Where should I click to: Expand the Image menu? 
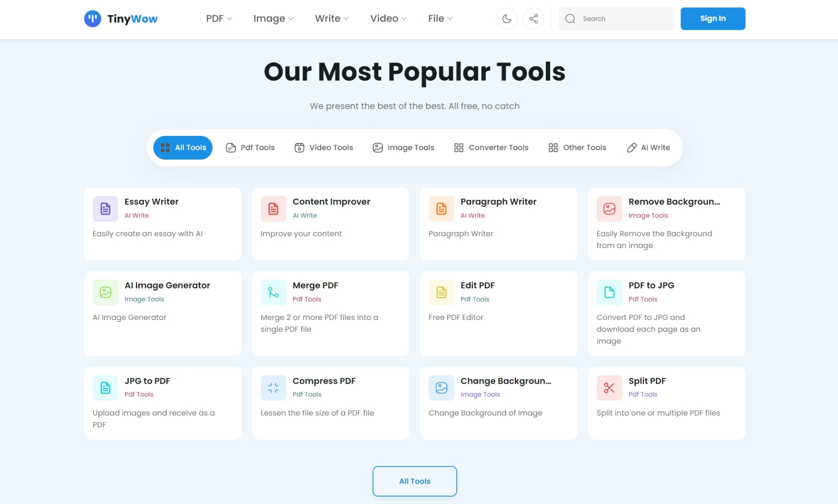coord(273,18)
